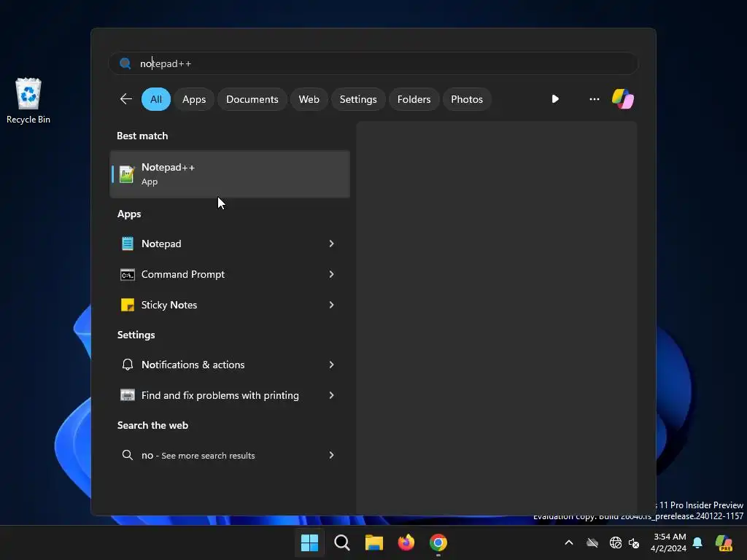Open the notification bell in the tray

pos(697,542)
